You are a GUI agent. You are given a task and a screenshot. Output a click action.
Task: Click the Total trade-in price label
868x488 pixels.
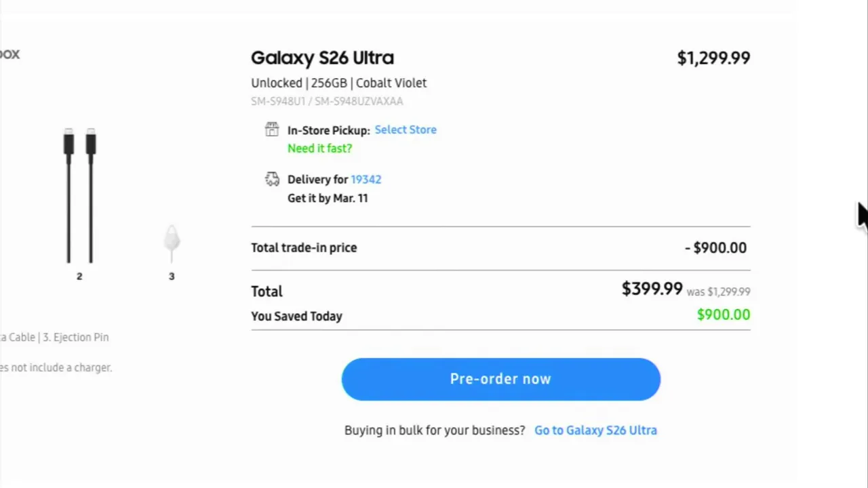click(x=304, y=248)
